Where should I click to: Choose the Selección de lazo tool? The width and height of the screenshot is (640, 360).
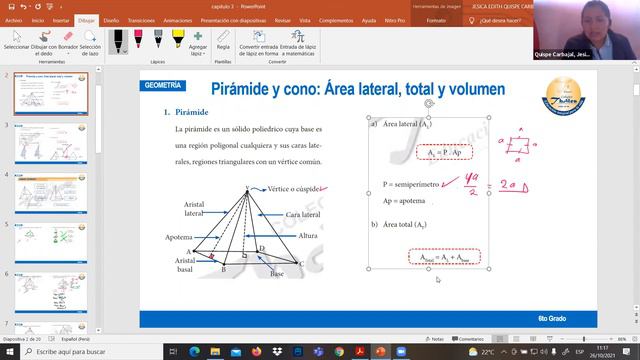tap(90, 42)
